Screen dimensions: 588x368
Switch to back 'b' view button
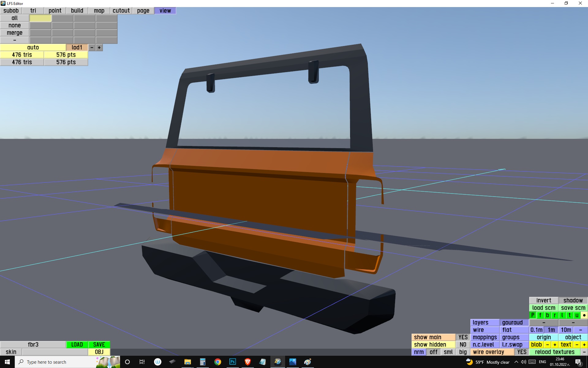tap(547, 315)
